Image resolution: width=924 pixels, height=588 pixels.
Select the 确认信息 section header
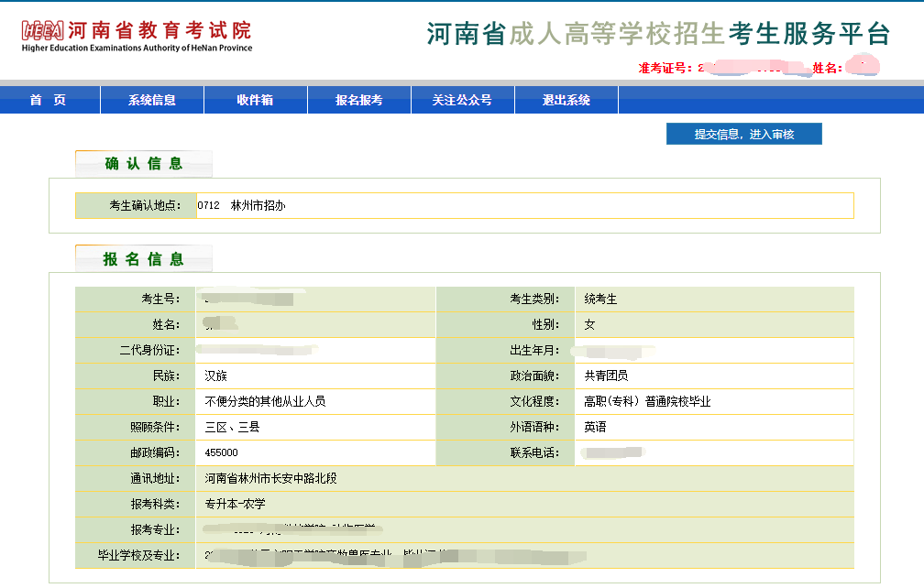144,164
